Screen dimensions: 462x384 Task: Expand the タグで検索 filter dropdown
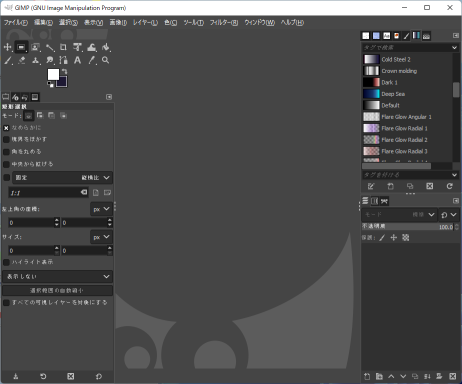coord(454,48)
